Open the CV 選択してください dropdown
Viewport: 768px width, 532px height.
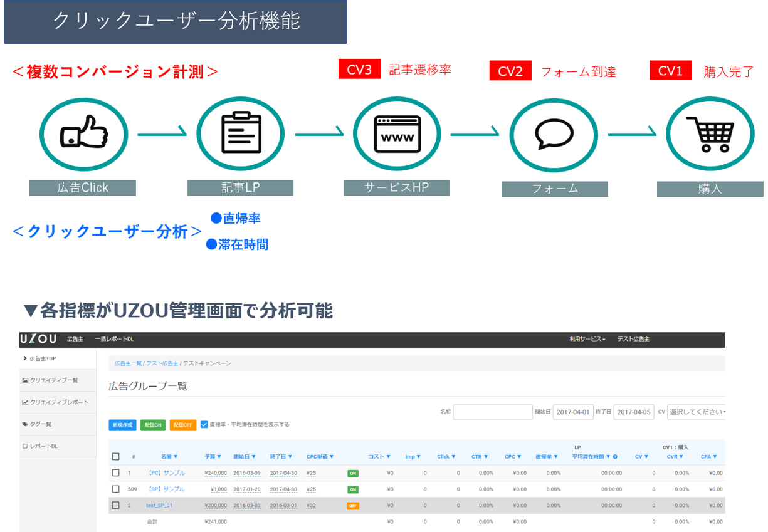(x=697, y=412)
